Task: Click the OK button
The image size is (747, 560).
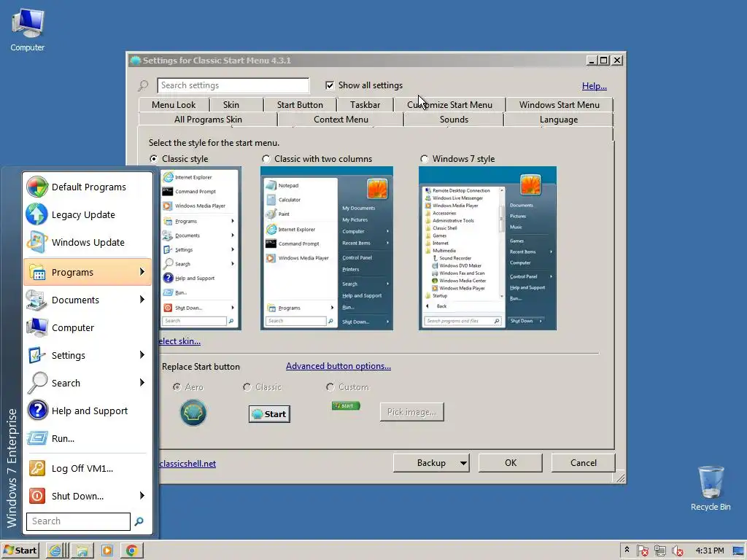Action: 510,463
